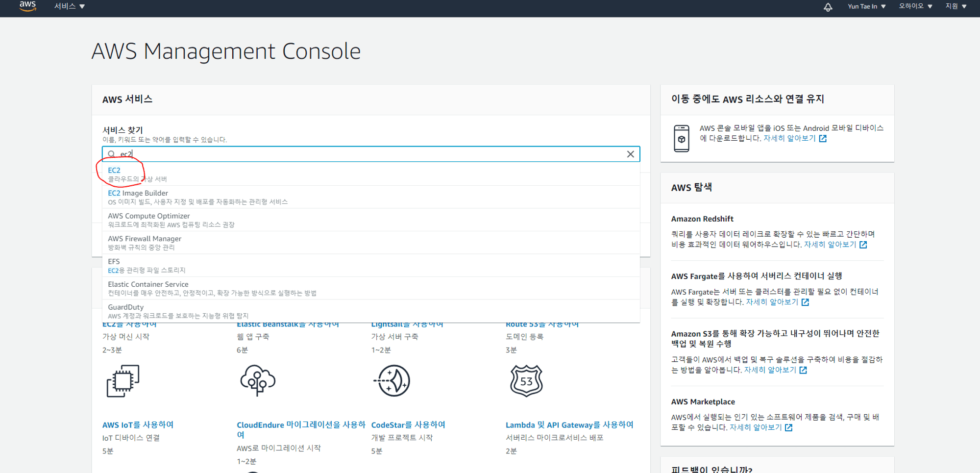
Task: Click the AWS Marketplace title text
Action: pyautogui.click(x=703, y=401)
